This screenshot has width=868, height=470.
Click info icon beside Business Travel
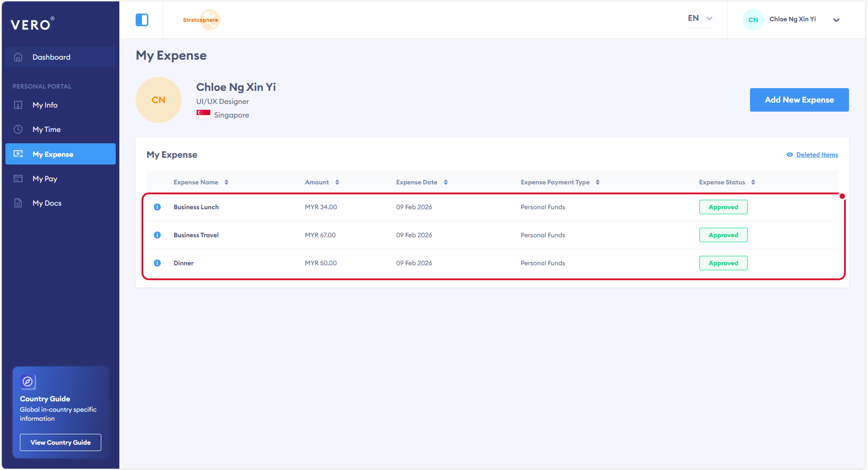tap(157, 235)
